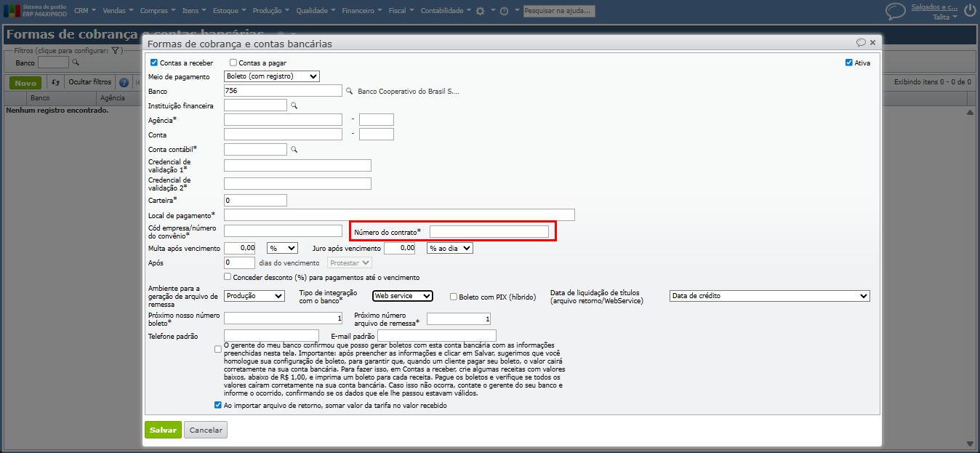The image size is (980, 453).
Task: Uncheck the Ativa checkbox
Action: [x=849, y=63]
